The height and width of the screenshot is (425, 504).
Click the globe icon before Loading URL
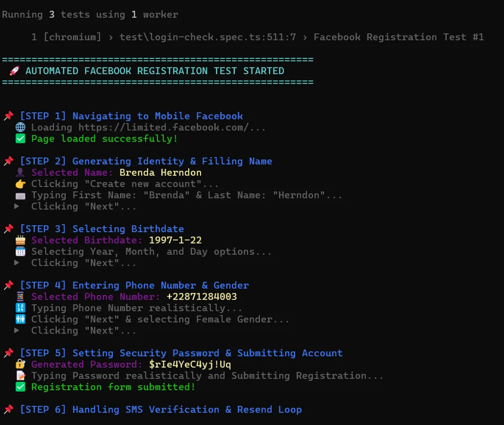tap(20, 128)
